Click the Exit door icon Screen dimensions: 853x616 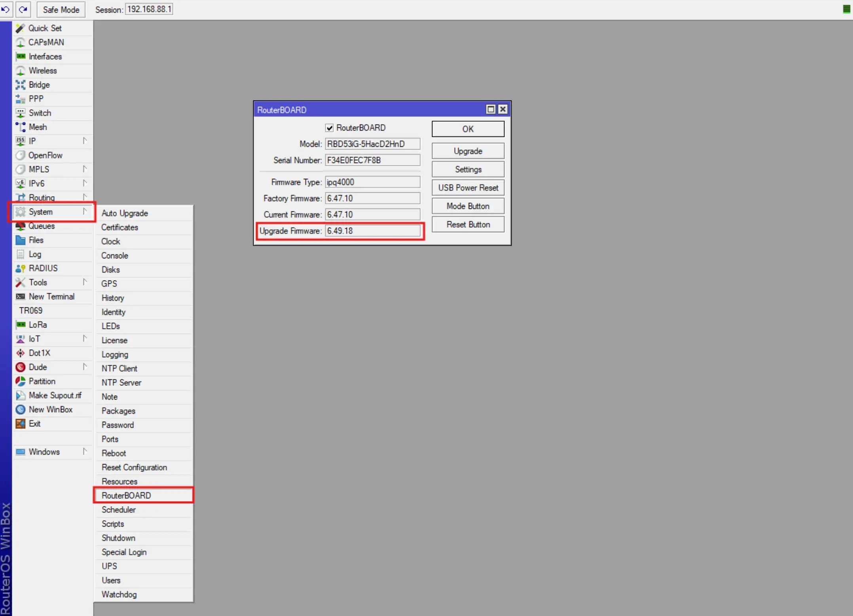click(x=20, y=424)
